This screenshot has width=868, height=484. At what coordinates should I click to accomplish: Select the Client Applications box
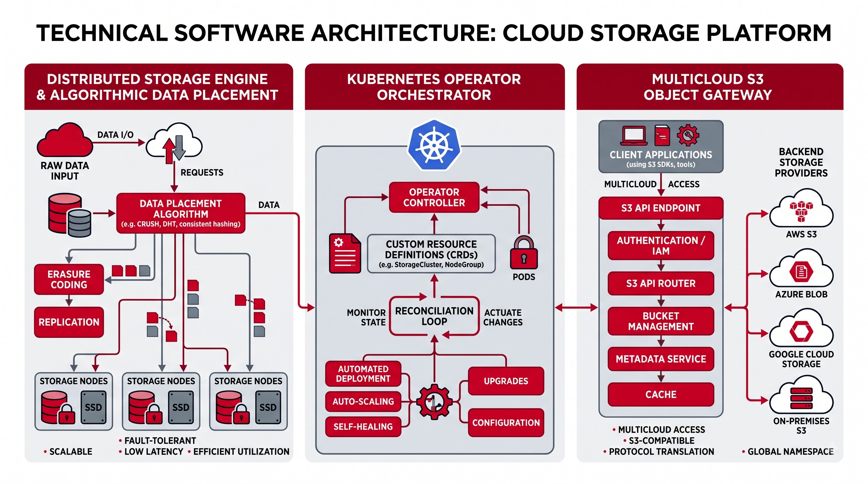point(661,147)
